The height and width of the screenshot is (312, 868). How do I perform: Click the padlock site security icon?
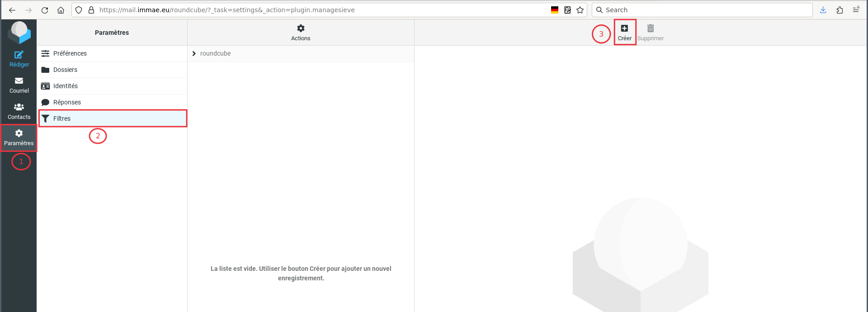tap(91, 10)
